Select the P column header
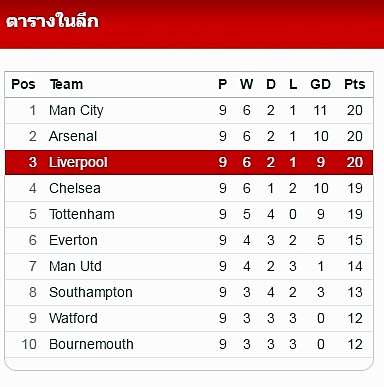Viewport: 384px width, 387px height. point(223,84)
